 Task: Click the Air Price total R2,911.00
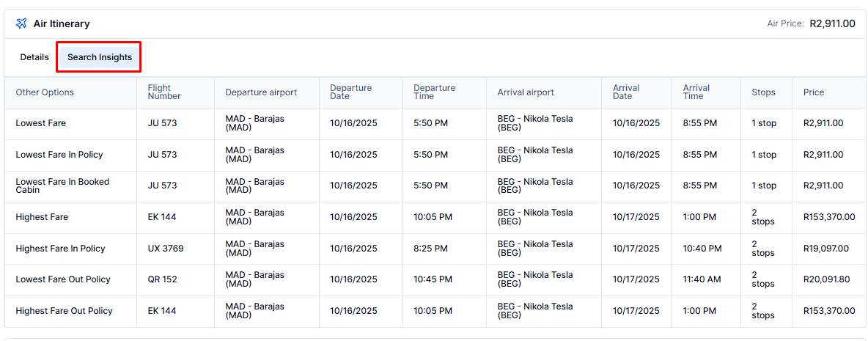click(x=832, y=23)
